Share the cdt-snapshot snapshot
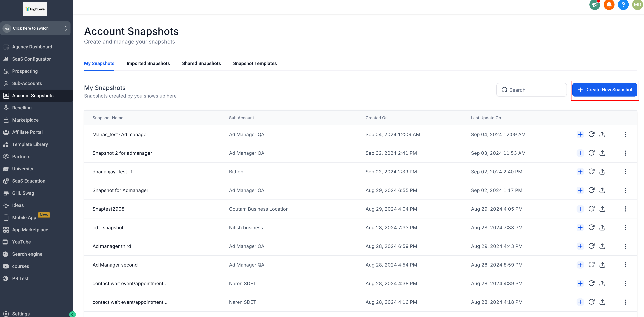This screenshot has height=317, width=644. pos(602,228)
